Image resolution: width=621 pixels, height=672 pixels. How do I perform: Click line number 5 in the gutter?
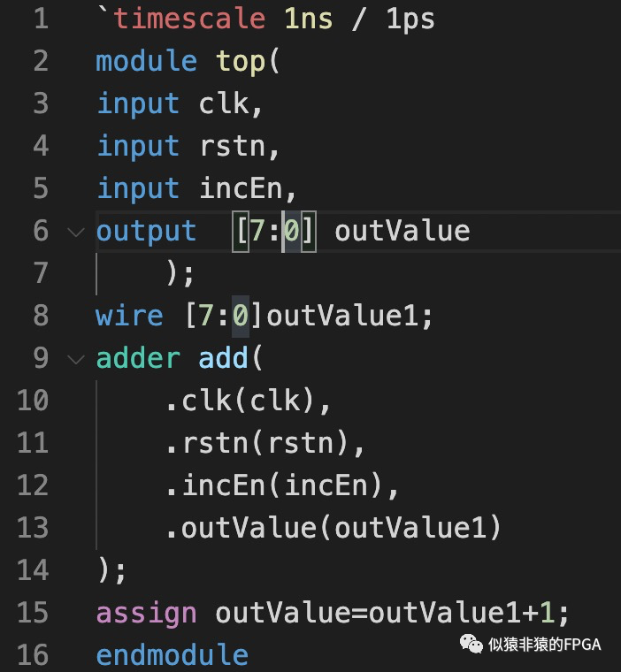[42, 188]
